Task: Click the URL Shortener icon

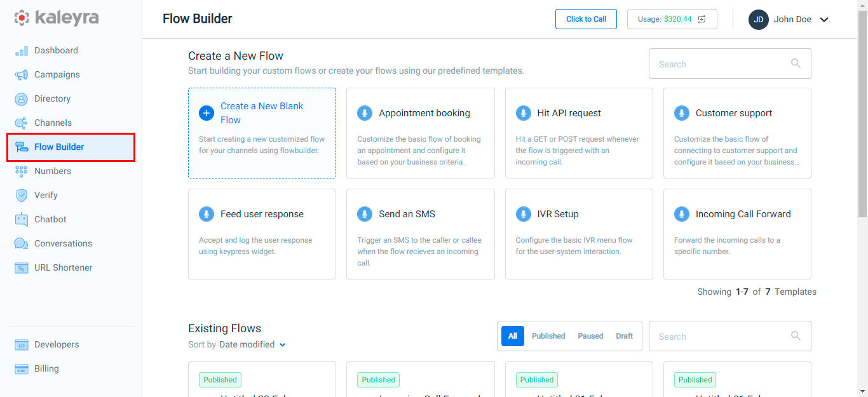Action: 22,268
